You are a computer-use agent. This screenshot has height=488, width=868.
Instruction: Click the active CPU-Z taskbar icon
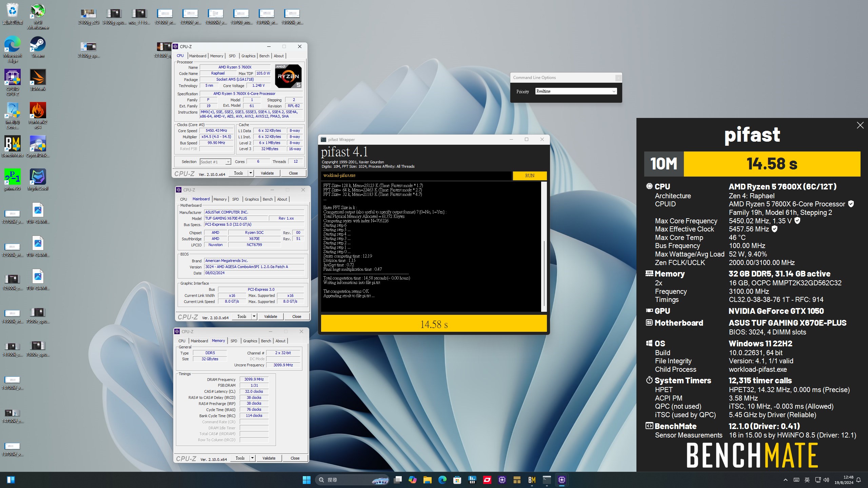pyautogui.click(x=561, y=480)
